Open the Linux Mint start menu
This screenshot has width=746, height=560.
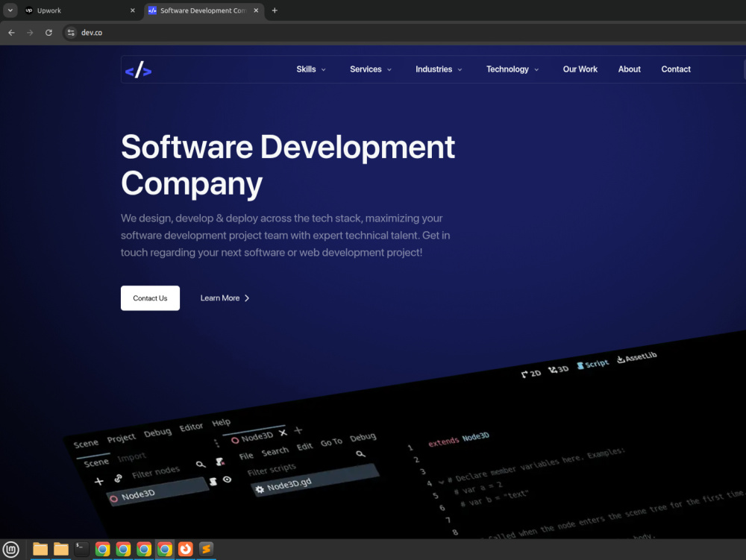[x=10, y=550]
